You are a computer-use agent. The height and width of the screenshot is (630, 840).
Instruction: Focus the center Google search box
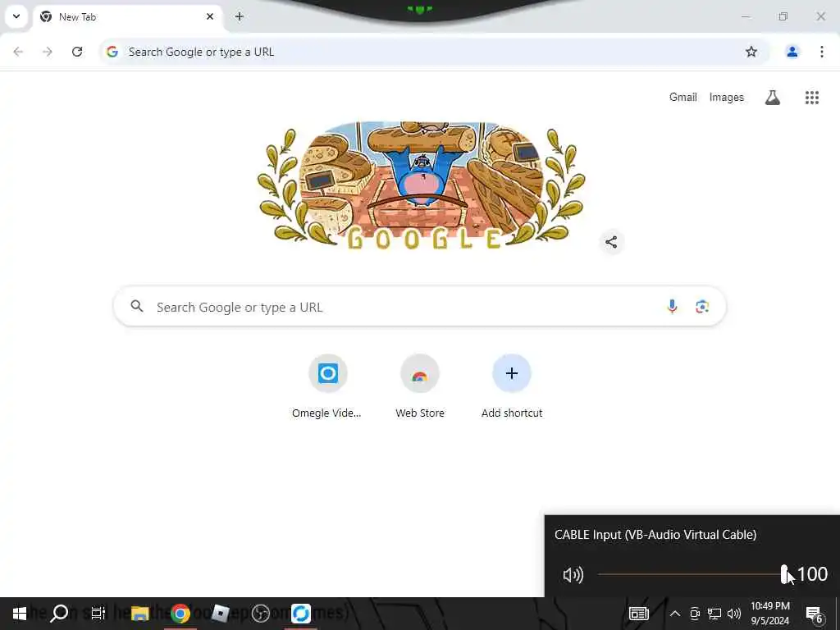point(419,307)
